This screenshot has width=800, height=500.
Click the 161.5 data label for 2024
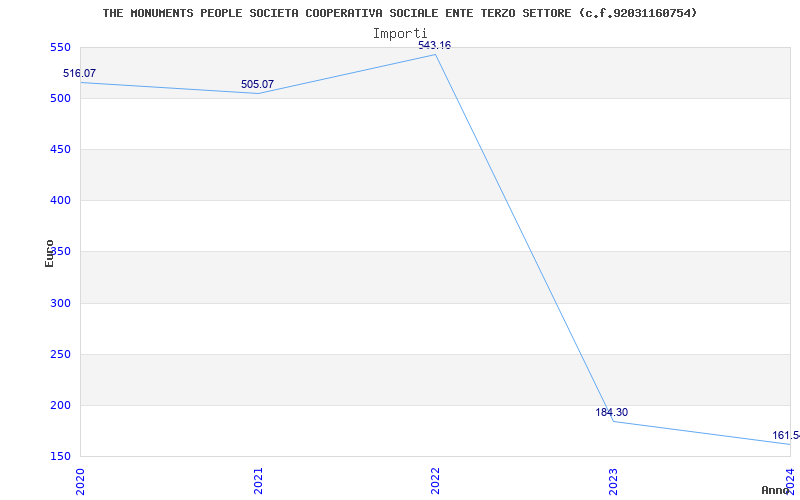pyautogui.click(x=786, y=436)
